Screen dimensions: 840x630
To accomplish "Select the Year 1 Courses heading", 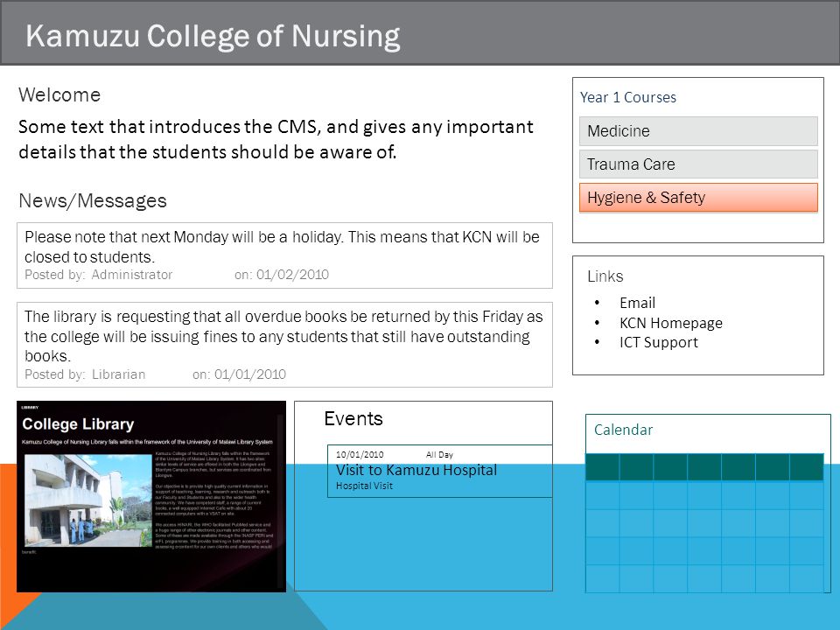I will [628, 97].
